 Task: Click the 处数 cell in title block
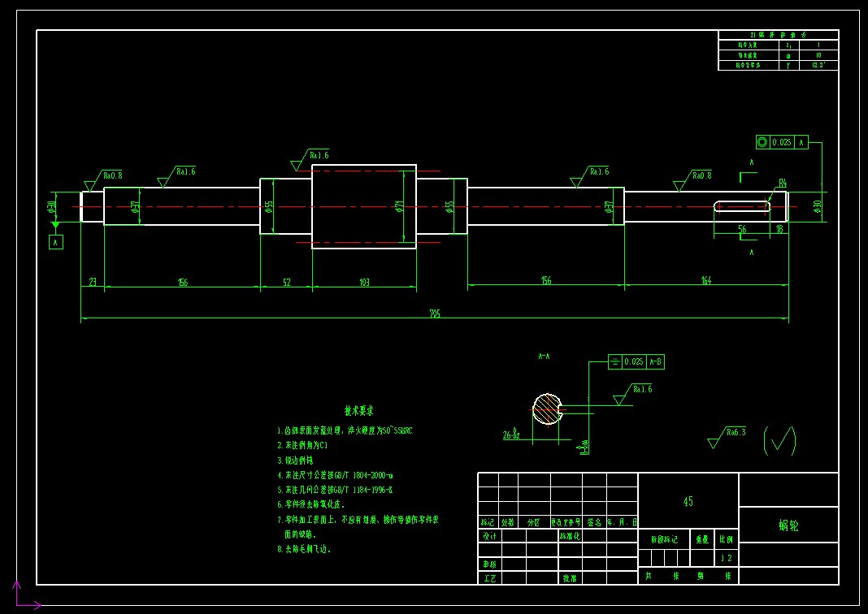508,522
